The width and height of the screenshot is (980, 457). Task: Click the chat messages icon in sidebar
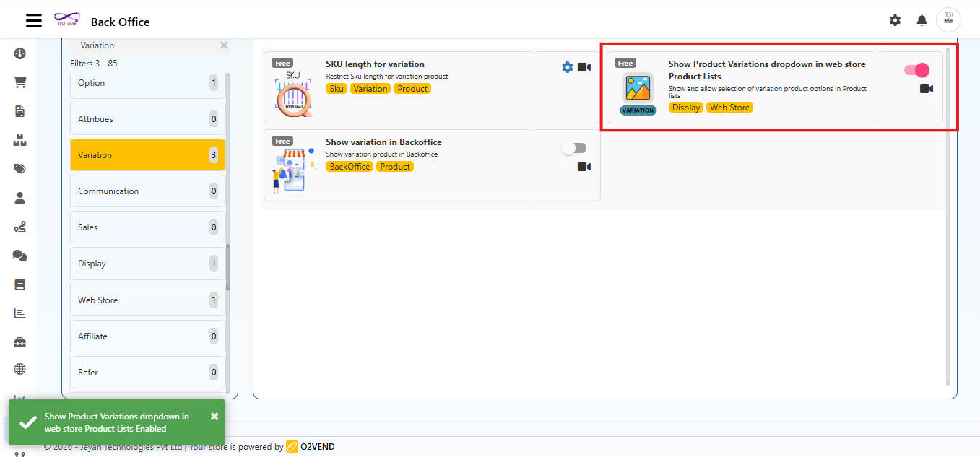19,255
